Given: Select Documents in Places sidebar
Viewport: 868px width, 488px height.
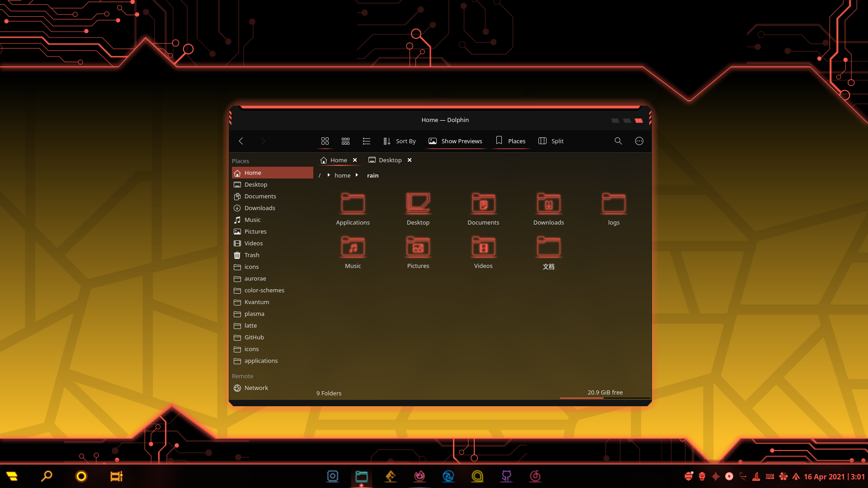Looking at the screenshot, I should pos(273,196).
